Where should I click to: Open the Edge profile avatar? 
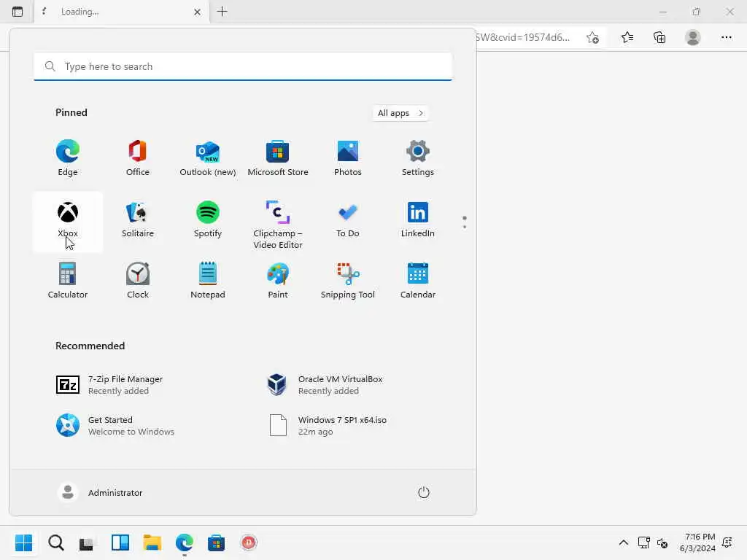click(x=693, y=37)
